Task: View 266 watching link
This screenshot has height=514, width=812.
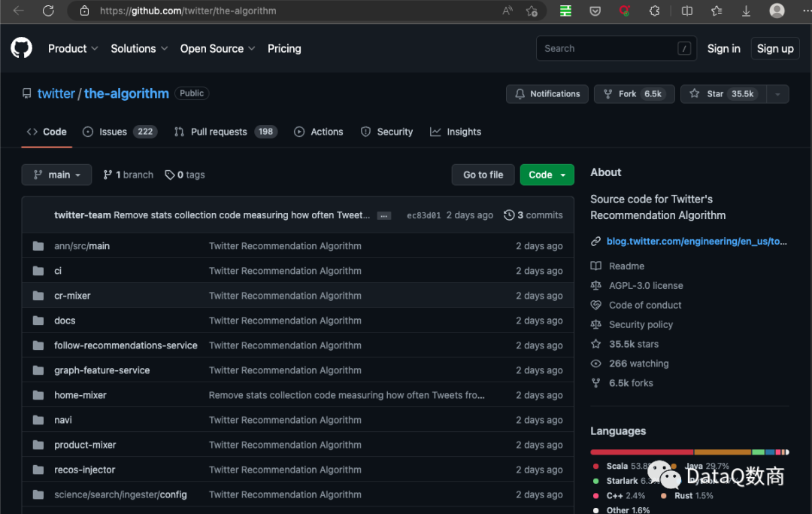Action: point(630,363)
